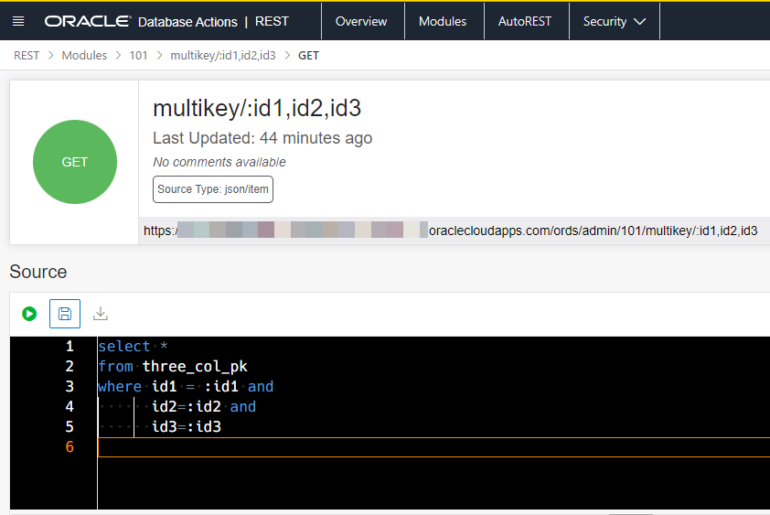Click the Oracle Database Actions logo

[140, 21]
